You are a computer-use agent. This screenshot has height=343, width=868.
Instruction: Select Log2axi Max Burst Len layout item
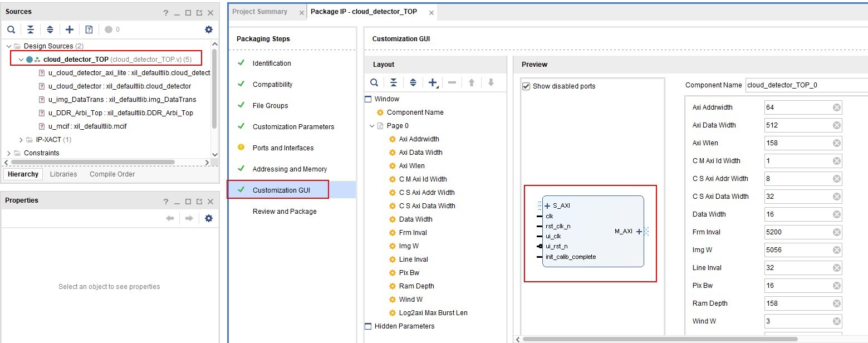click(x=433, y=313)
